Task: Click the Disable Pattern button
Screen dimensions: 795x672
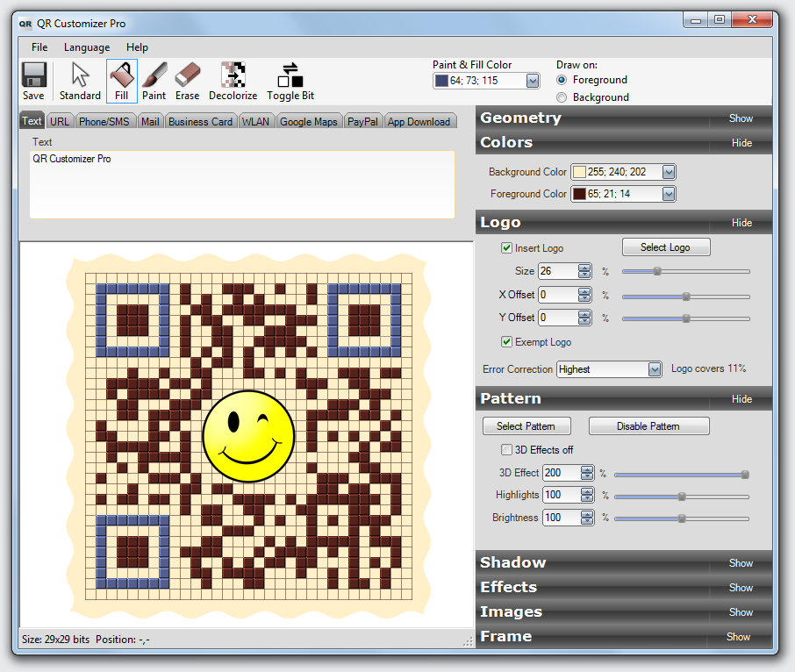Action: point(648,426)
